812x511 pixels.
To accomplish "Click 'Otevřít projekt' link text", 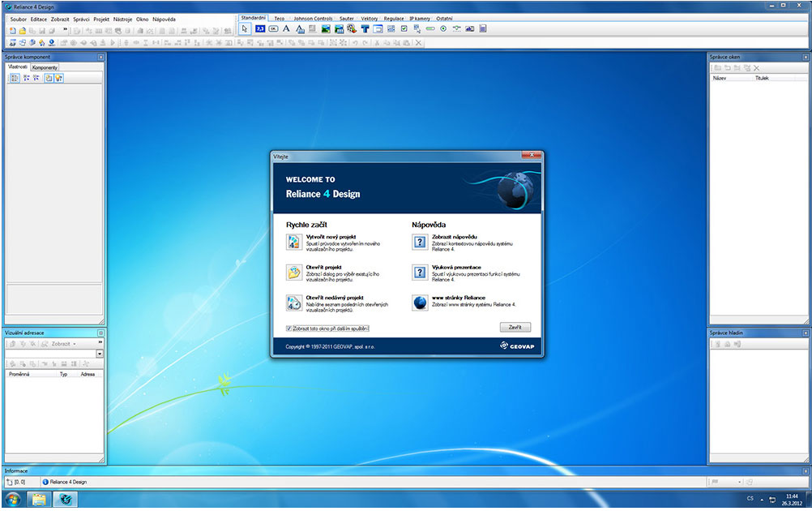I will (323, 268).
